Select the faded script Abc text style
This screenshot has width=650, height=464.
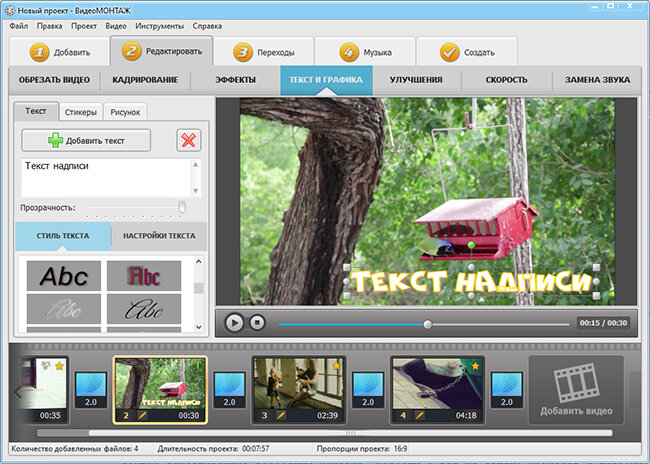point(64,309)
